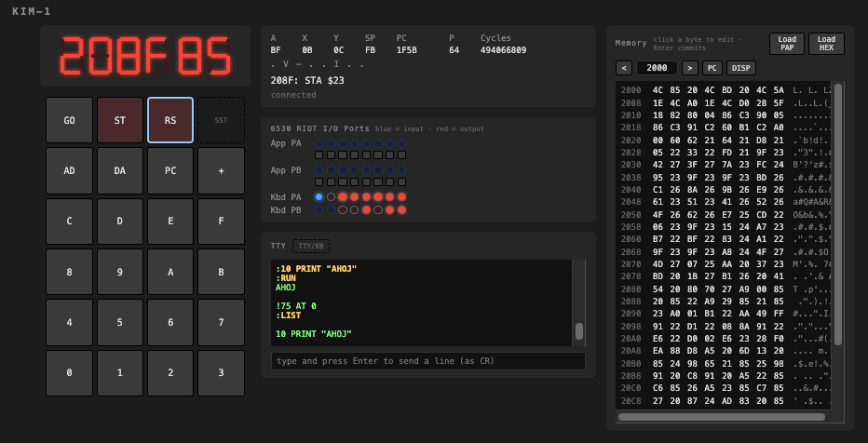The height and width of the screenshot is (443, 868).
Task: Click the ":LIST" line in TTY output
Action: tap(289, 315)
